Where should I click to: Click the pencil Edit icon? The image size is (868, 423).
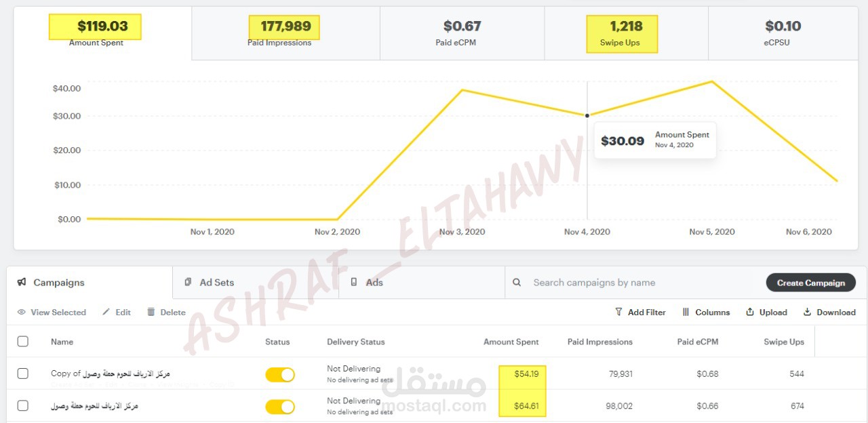106,312
